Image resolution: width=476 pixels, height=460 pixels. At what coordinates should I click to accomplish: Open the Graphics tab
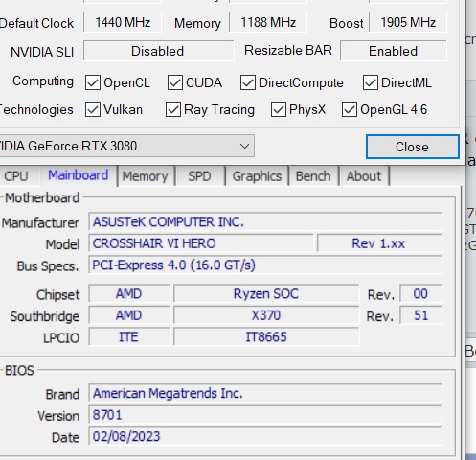point(257,176)
